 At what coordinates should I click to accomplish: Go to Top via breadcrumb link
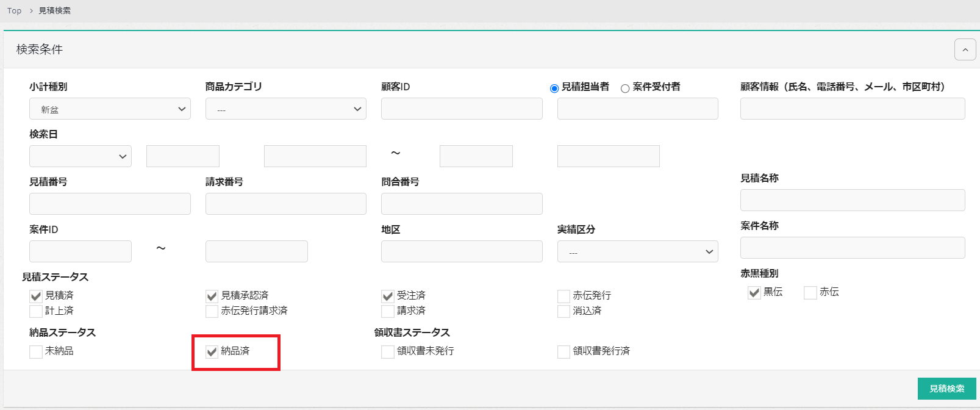14,11
